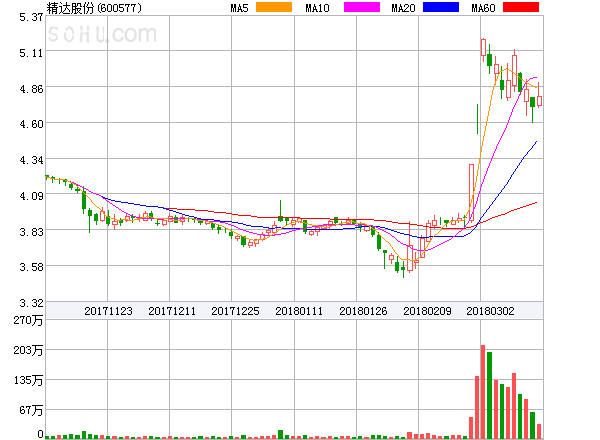Screen dimensions: 600x440
Task: Select the 20171123 date label
Action: pos(108,311)
